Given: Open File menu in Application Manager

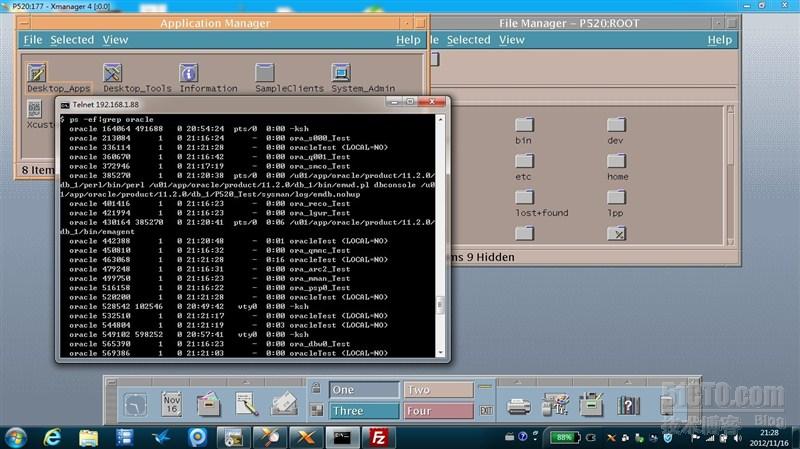Looking at the screenshot, I should coord(33,40).
